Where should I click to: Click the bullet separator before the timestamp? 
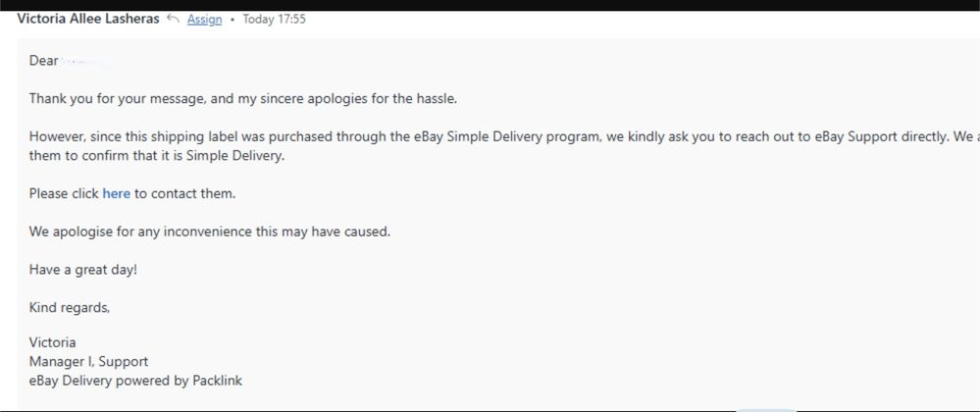tap(232, 19)
